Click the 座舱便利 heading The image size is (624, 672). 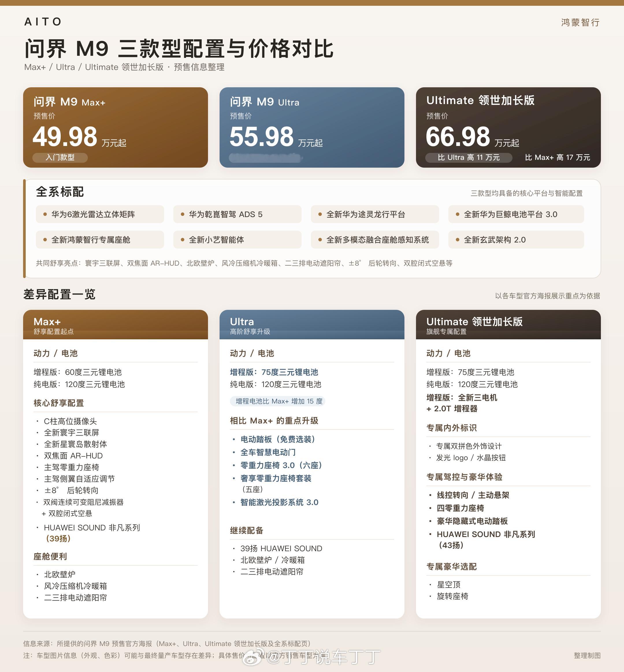[50, 556]
